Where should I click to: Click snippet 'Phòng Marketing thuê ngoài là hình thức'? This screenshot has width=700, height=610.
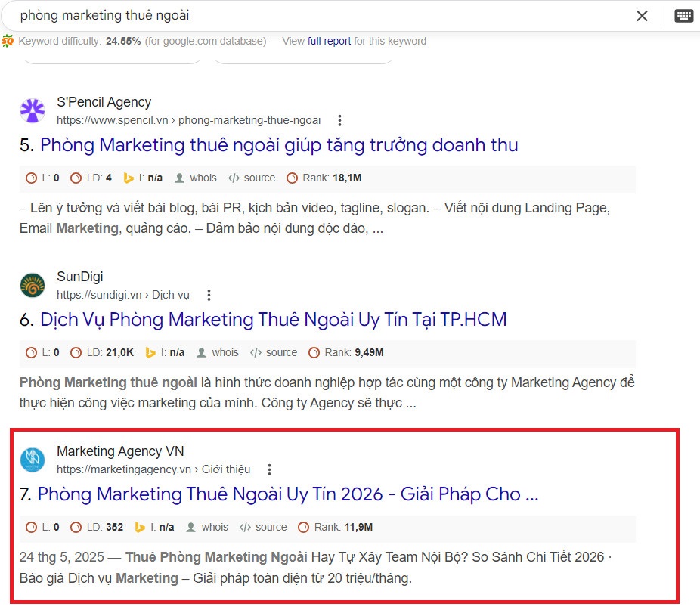327,392
